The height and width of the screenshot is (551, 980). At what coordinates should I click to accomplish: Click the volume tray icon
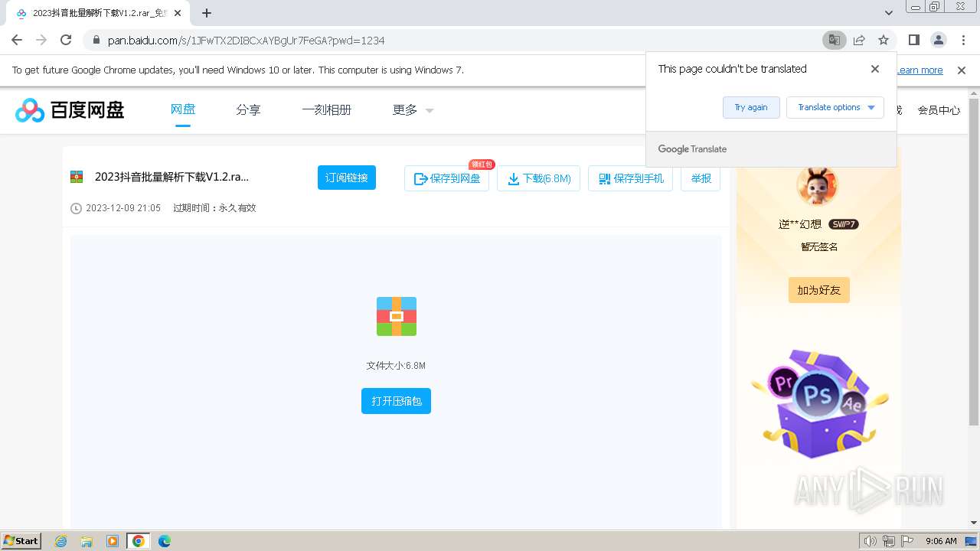pyautogui.click(x=871, y=541)
